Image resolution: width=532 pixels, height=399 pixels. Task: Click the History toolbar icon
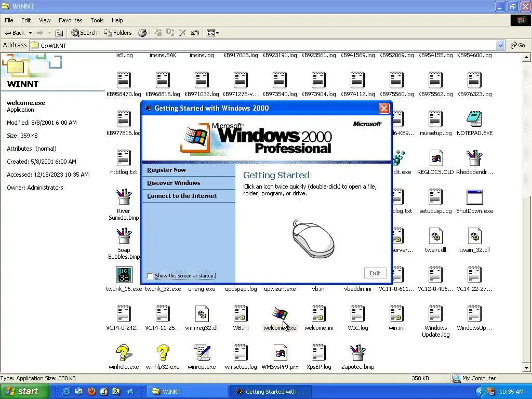142,33
